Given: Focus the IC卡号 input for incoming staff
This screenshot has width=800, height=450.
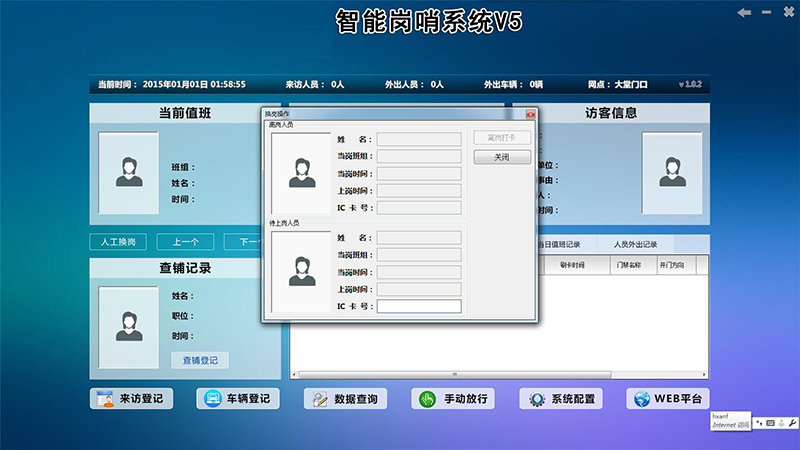Looking at the screenshot, I should [x=419, y=306].
